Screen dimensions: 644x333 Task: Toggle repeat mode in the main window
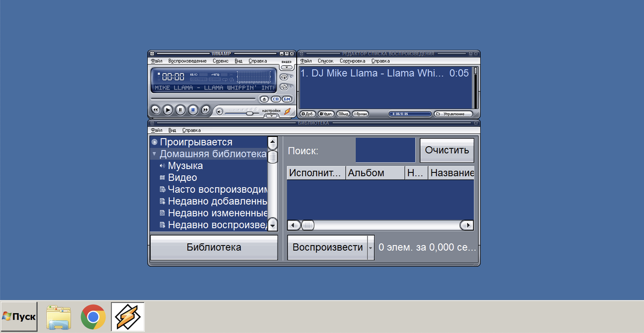tap(284, 77)
